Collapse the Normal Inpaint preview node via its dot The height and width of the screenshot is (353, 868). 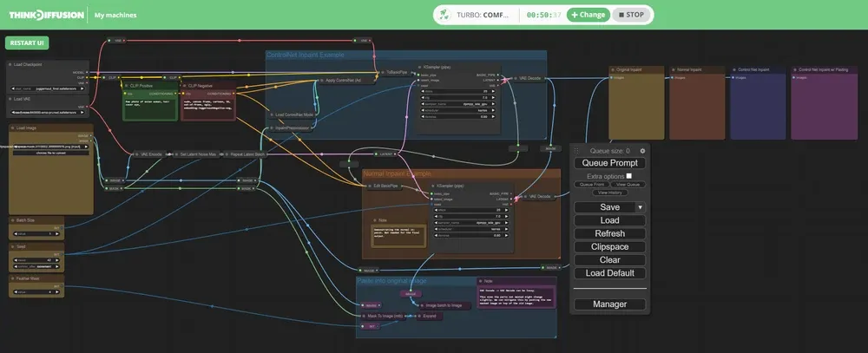coord(674,69)
